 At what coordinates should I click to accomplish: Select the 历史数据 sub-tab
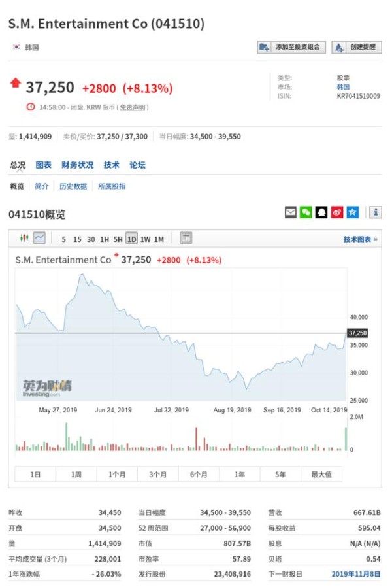coord(73,186)
